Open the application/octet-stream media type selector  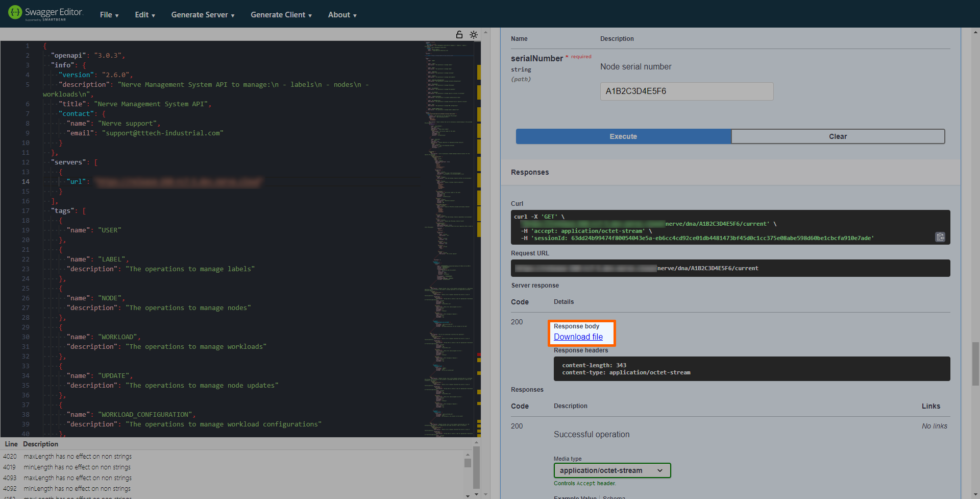[x=612, y=470]
